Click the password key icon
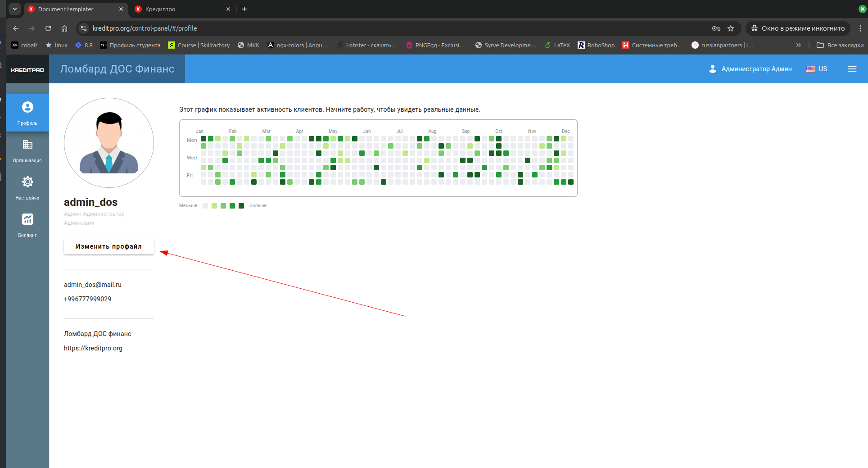The height and width of the screenshot is (468, 868). pyautogui.click(x=716, y=28)
